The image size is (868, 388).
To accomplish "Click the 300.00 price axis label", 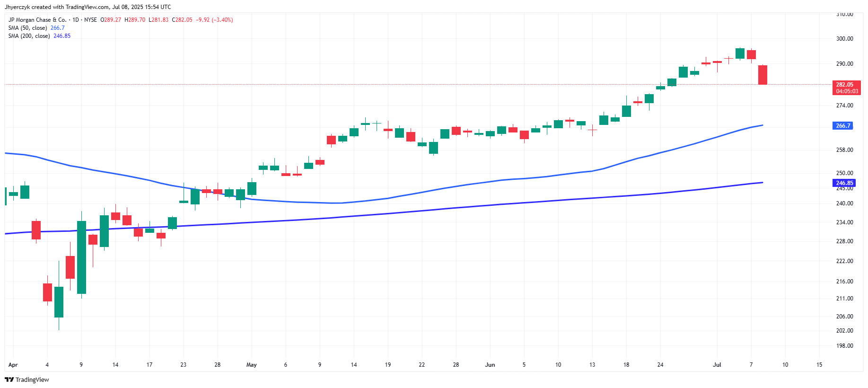I will 844,39.
